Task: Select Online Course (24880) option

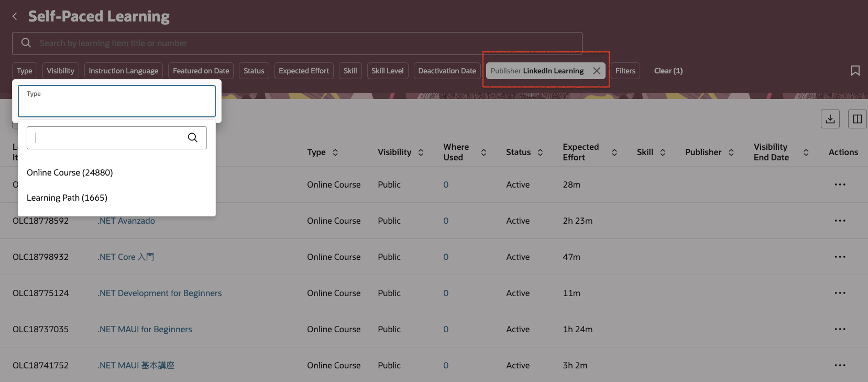Action: 117,172
